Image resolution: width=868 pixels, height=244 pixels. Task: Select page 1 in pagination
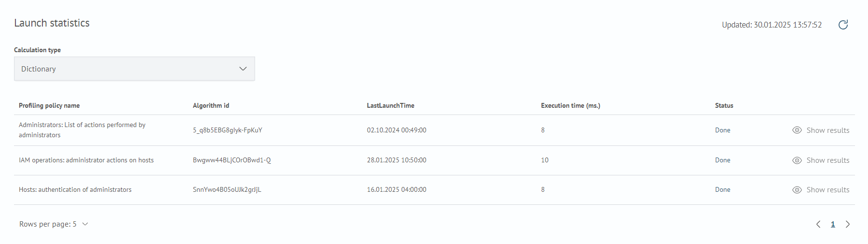[833, 224]
